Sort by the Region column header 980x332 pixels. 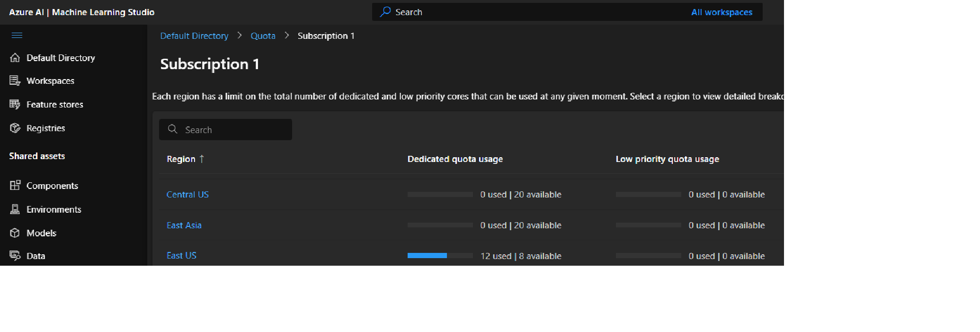coord(181,159)
